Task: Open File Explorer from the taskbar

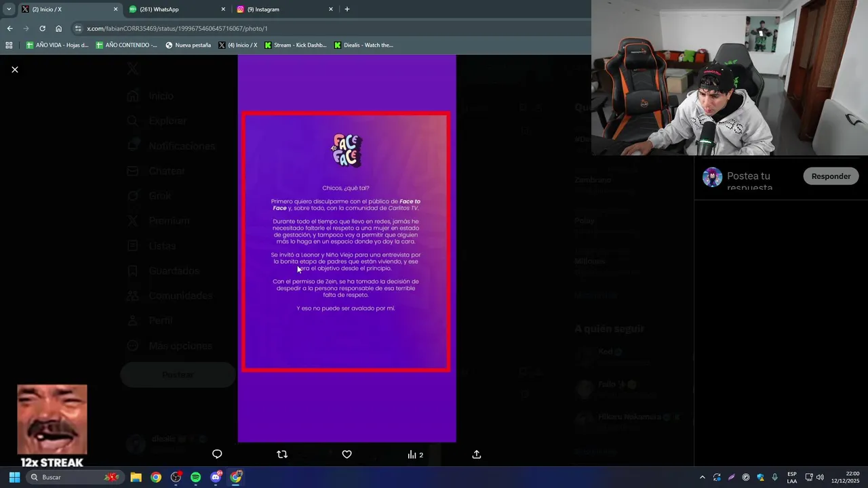Action: click(x=136, y=477)
